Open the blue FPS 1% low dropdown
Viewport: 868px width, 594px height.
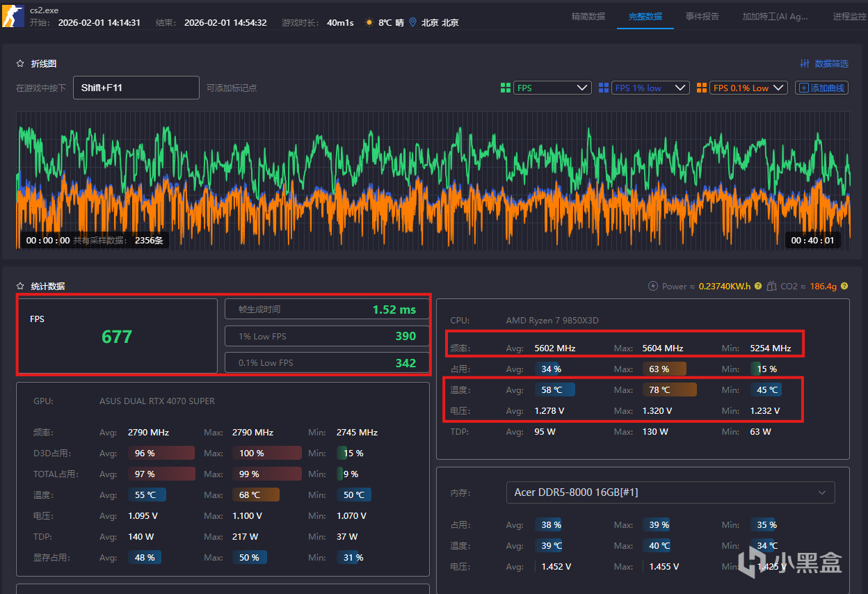point(650,88)
